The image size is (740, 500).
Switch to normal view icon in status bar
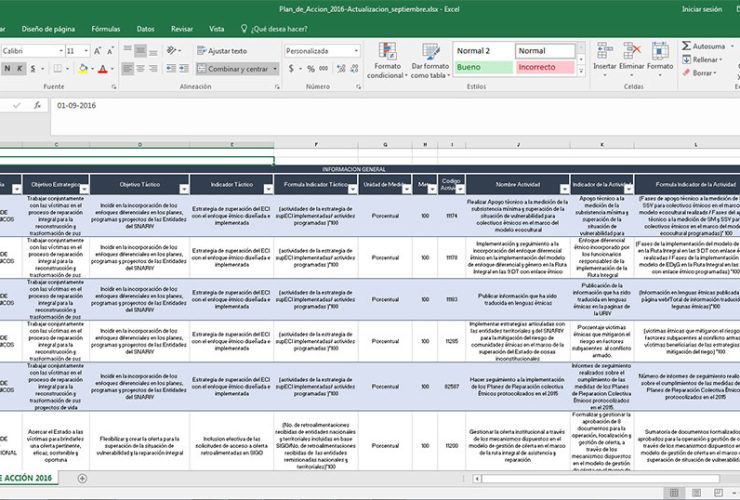[x=674, y=493]
